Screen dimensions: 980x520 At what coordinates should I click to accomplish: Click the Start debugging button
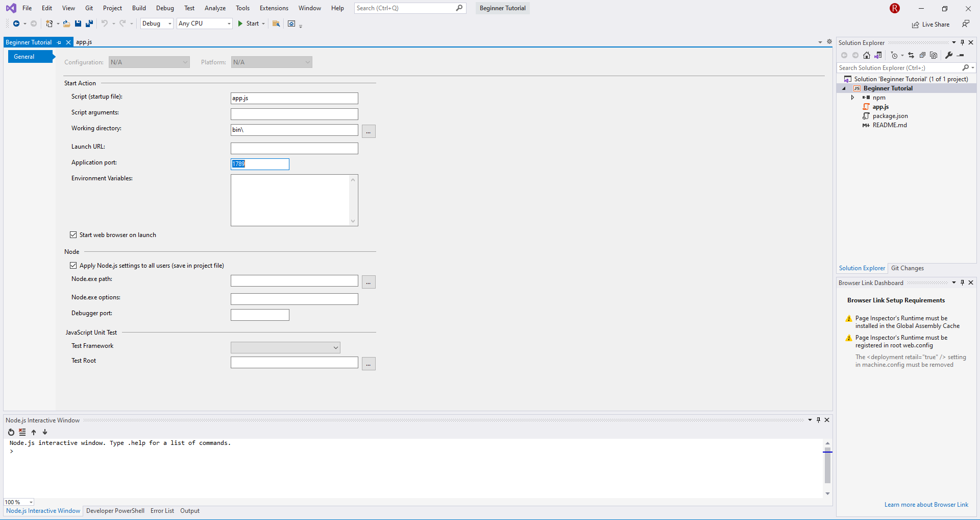coord(249,23)
